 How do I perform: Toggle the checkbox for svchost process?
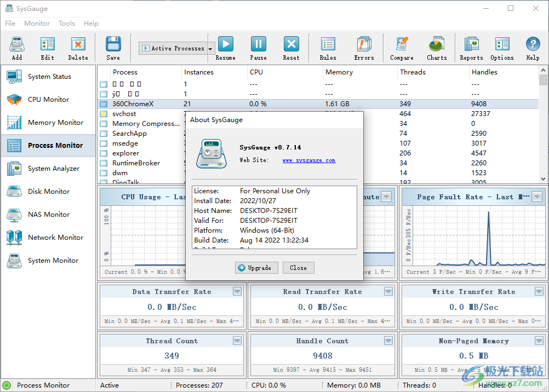coord(104,114)
